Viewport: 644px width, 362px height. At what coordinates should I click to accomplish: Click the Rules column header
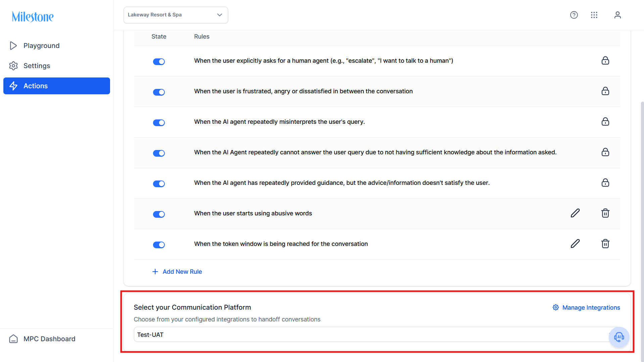(x=202, y=37)
